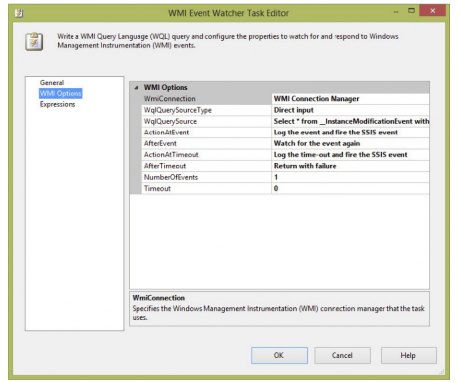The width and height of the screenshot is (460, 383).
Task: Click the Cancel button
Action: [x=342, y=355]
